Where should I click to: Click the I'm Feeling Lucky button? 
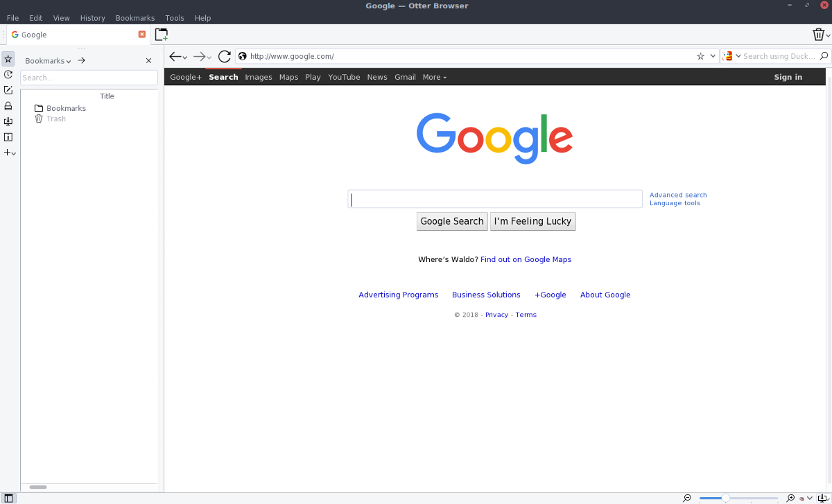[532, 221]
